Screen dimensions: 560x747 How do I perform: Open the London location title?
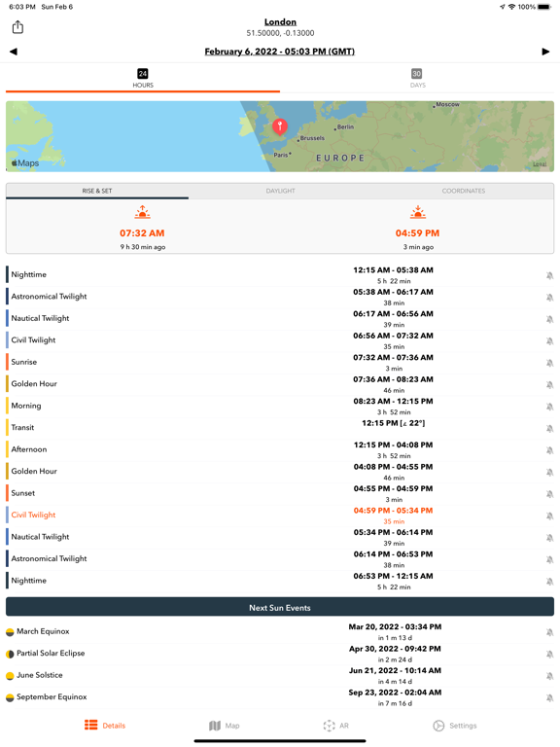(280, 22)
